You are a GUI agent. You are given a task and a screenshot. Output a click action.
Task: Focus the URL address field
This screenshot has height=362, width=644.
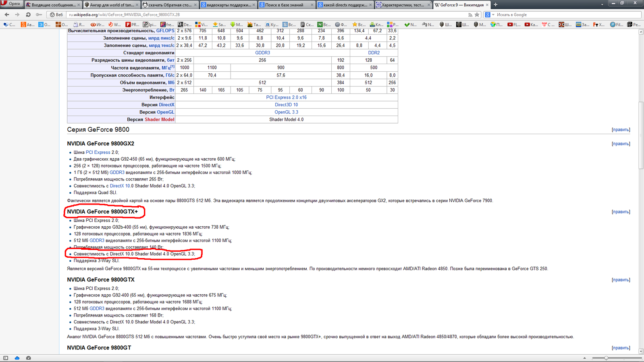tap(266, 15)
